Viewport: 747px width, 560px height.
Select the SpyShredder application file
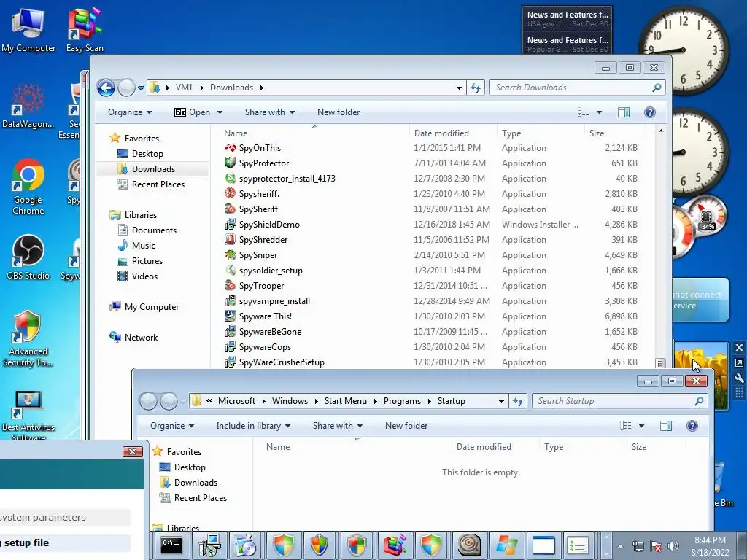(263, 240)
